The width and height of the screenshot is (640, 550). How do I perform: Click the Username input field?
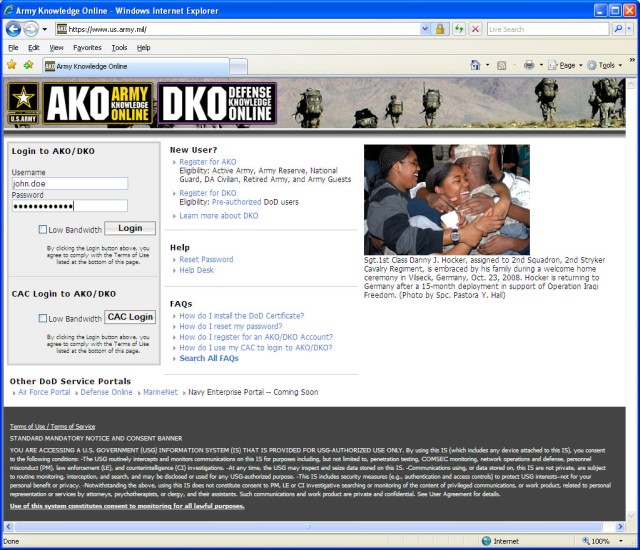click(70, 183)
